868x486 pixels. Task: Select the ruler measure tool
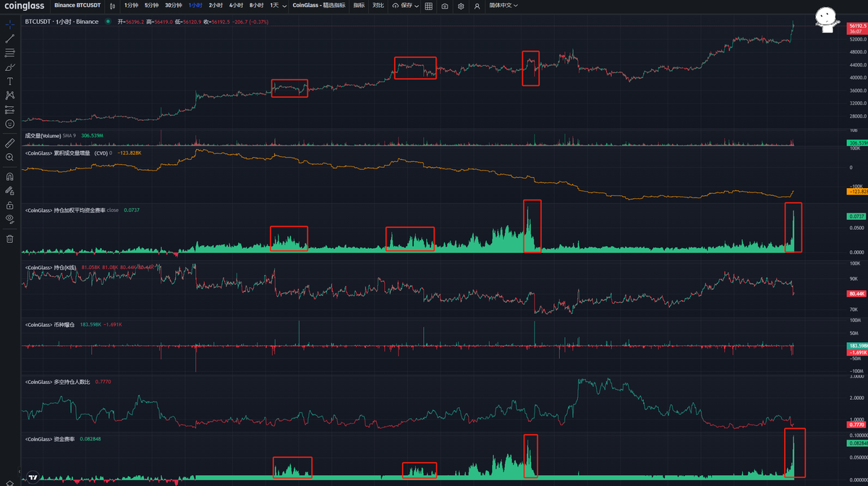click(10, 142)
